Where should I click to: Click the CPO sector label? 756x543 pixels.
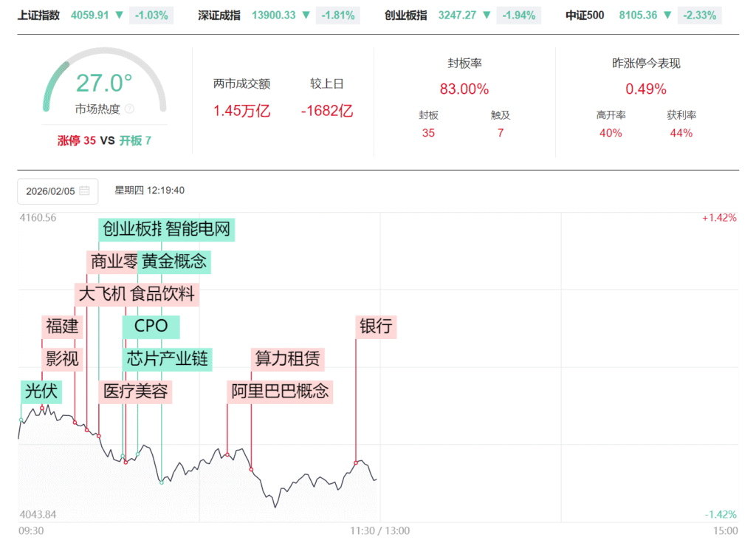pyautogui.click(x=151, y=327)
